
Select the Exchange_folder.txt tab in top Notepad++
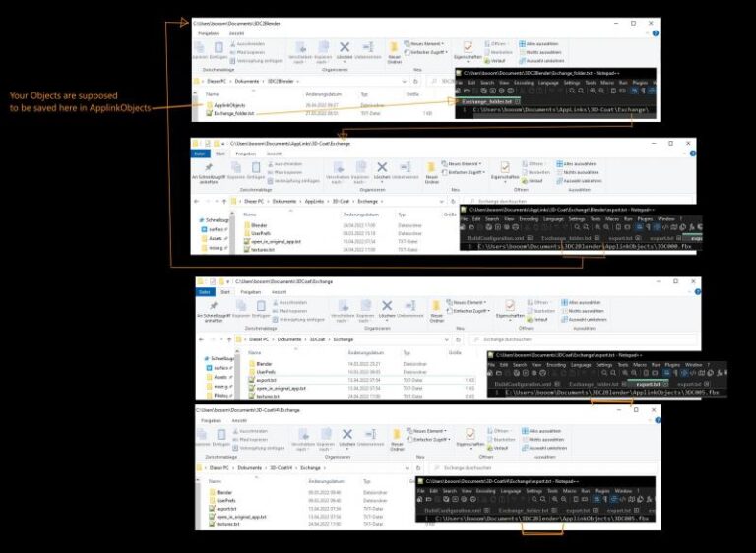[x=488, y=100]
